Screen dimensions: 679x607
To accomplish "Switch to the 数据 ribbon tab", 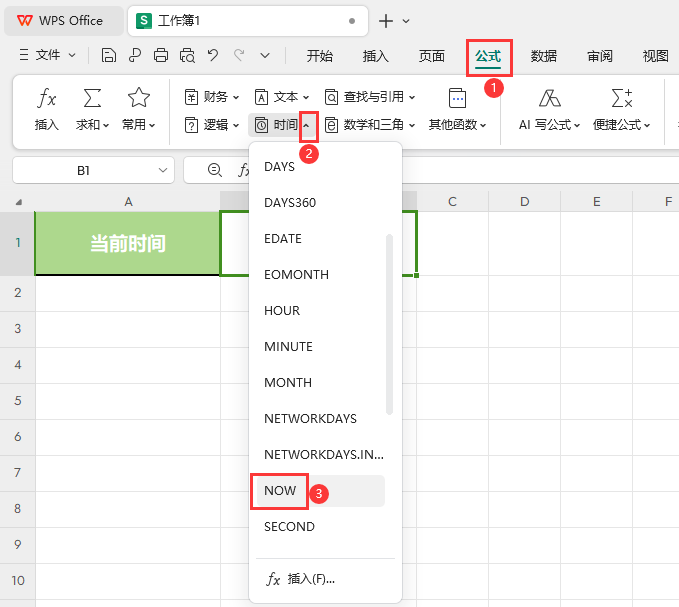I will click(x=544, y=56).
